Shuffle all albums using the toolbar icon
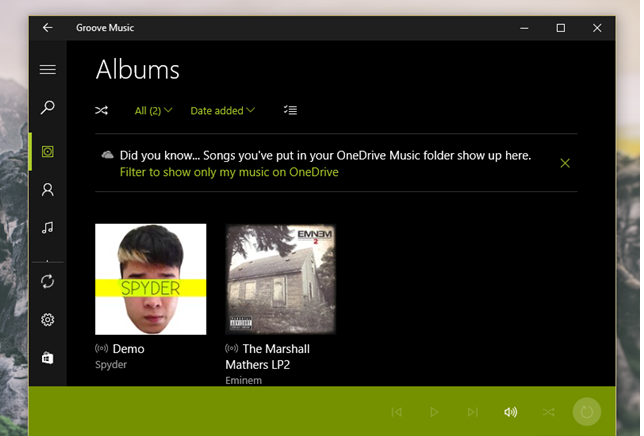 102,111
